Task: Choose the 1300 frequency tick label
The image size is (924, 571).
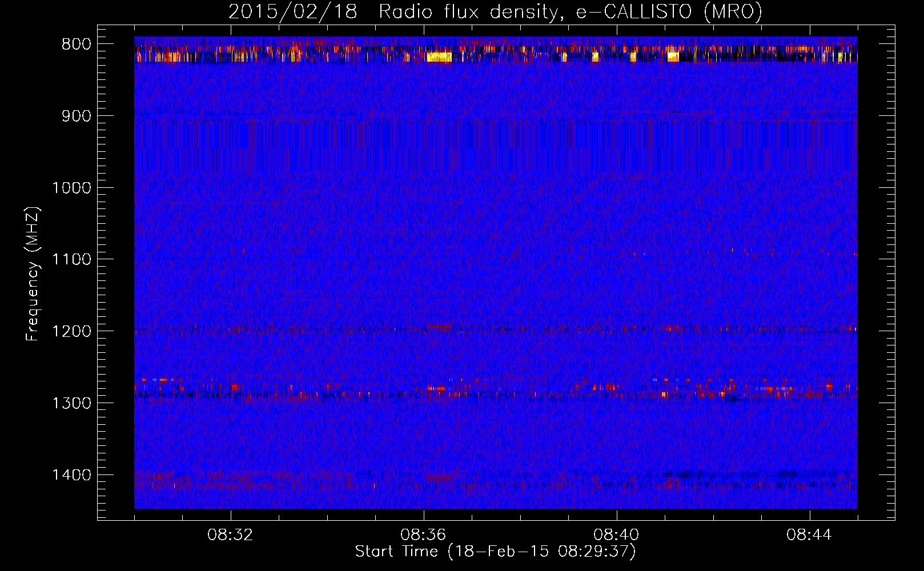Action: (x=72, y=403)
